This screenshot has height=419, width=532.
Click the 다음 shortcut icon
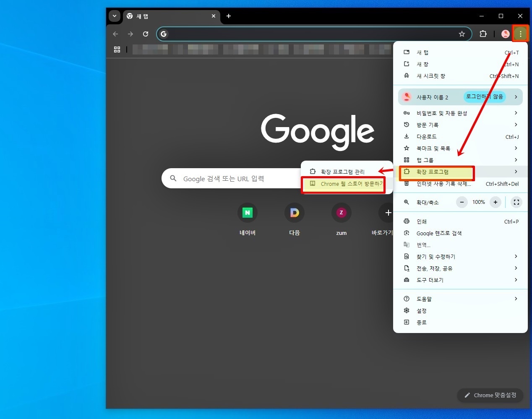tap(295, 213)
